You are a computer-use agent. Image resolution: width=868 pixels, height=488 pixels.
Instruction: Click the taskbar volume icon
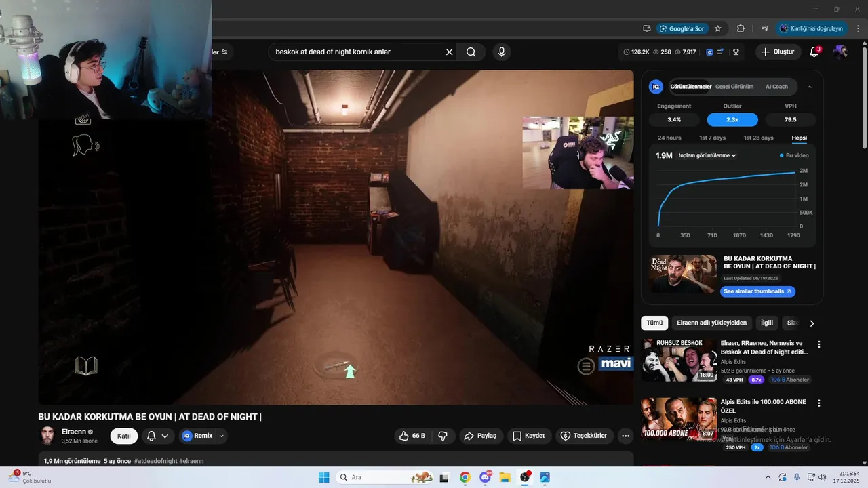point(823,477)
